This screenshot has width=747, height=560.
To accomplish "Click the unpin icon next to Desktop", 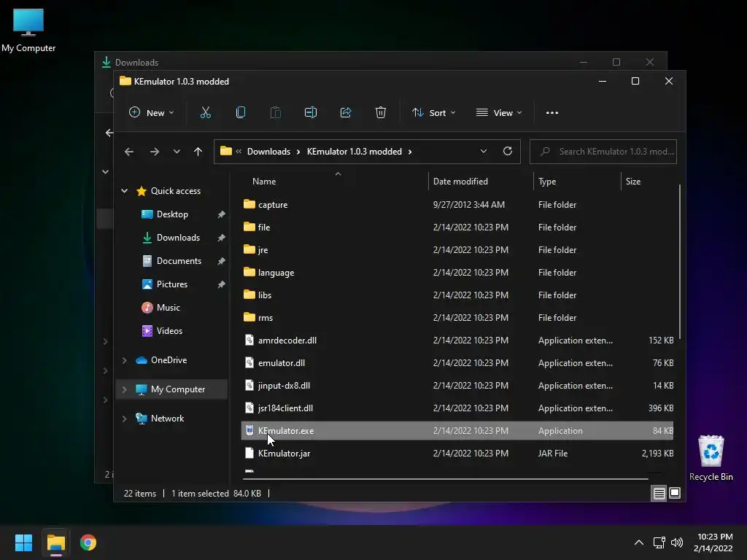I will click(222, 214).
